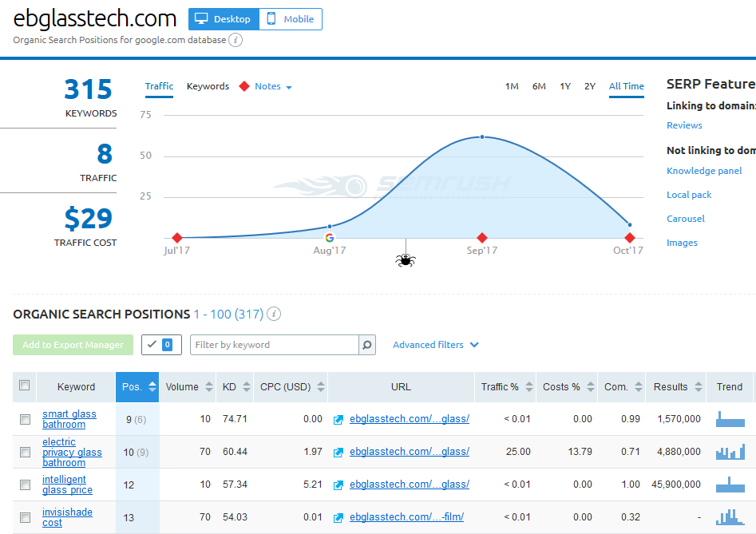Set chart range to All Time
The height and width of the screenshot is (534, 756).
(x=627, y=86)
